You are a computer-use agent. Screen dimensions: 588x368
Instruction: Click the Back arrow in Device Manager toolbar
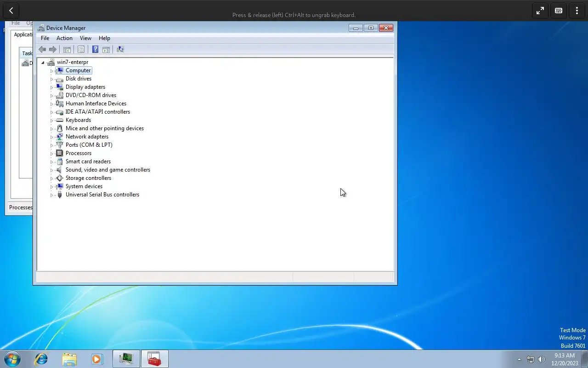(x=42, y=49)
